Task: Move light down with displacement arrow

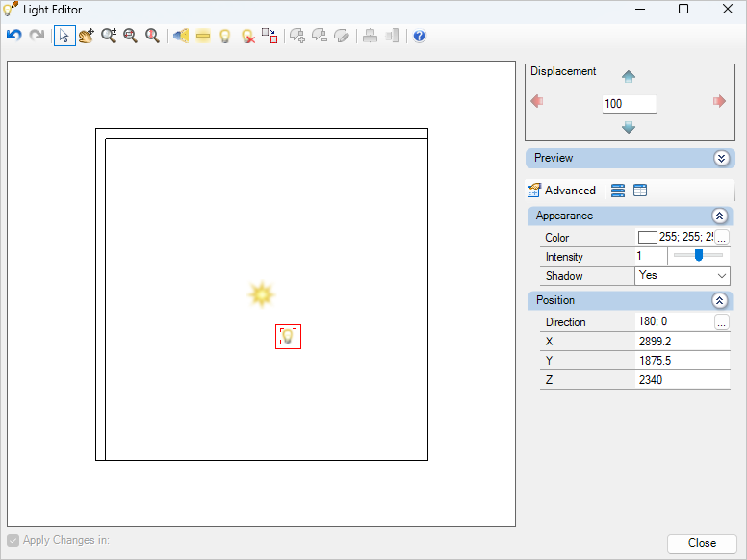Action: click(629, 127)
